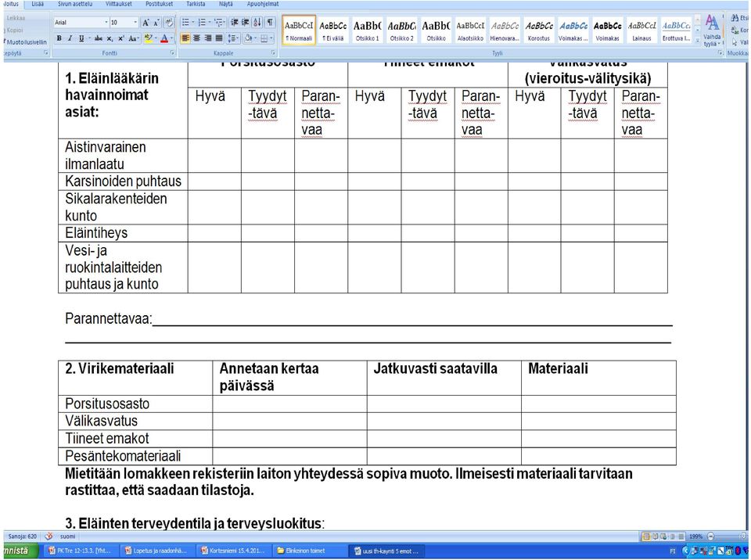
Task: Open the Vaihda tyyliä menu
Action: [x=712, y=31]
